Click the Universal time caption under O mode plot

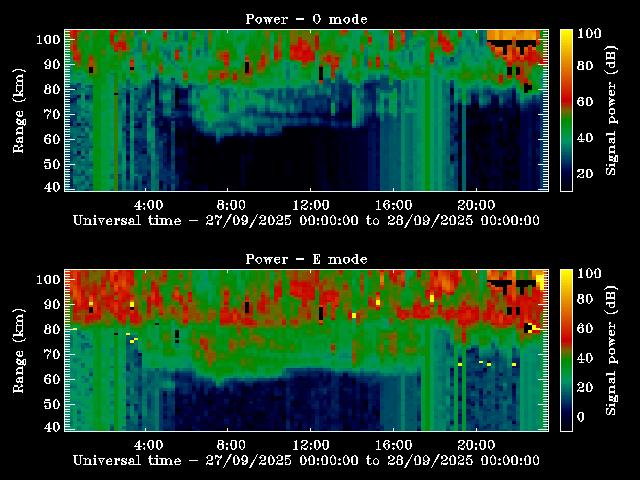(x=306, y=220)
